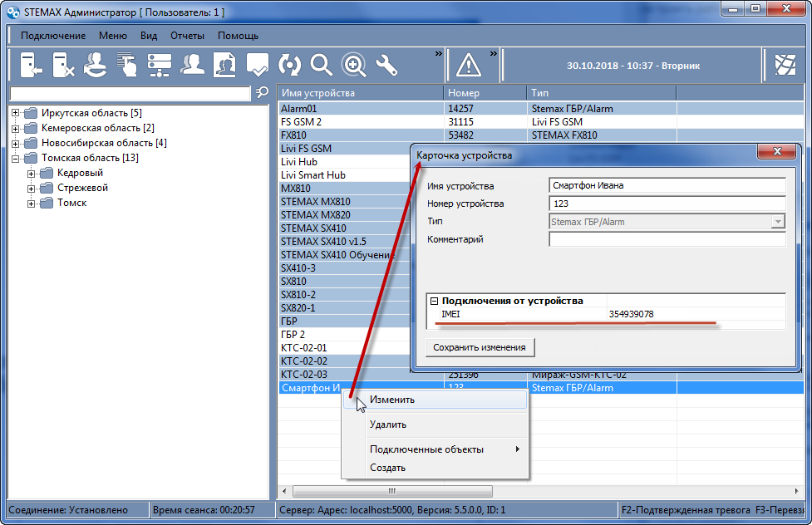Click the horizontal scrollbar of device list
Viewport: 812px width, 525px height.
[392, 491]
